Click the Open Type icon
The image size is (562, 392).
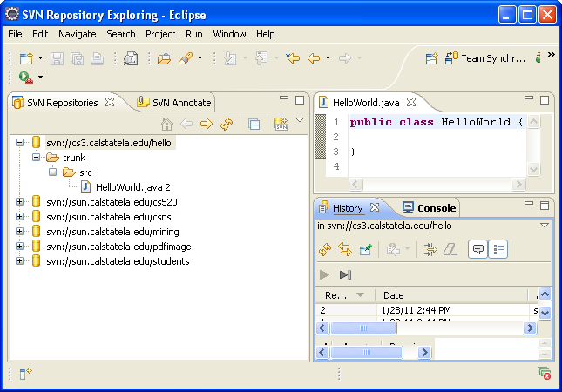tap(131, 58)
